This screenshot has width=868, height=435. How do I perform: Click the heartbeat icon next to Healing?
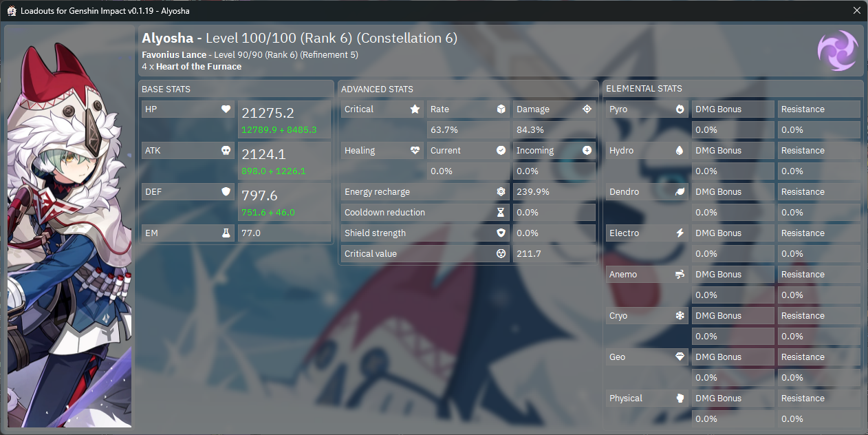[x=415, y=151]
